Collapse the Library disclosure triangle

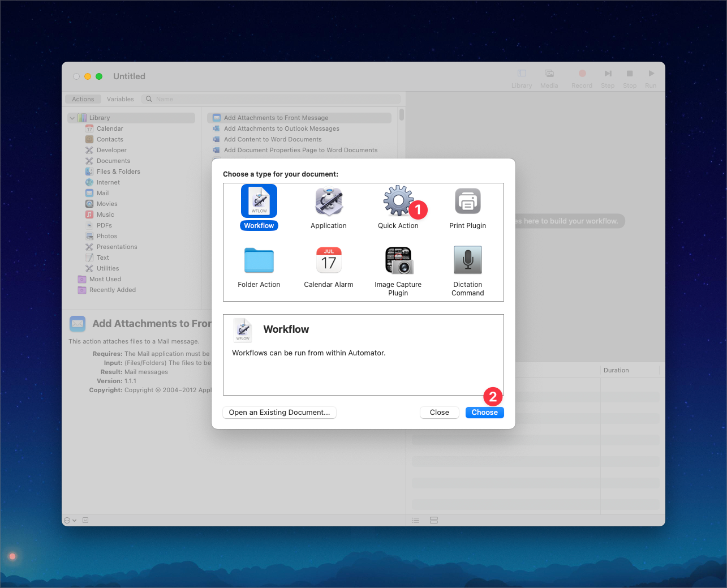click(x=72, y=117)
